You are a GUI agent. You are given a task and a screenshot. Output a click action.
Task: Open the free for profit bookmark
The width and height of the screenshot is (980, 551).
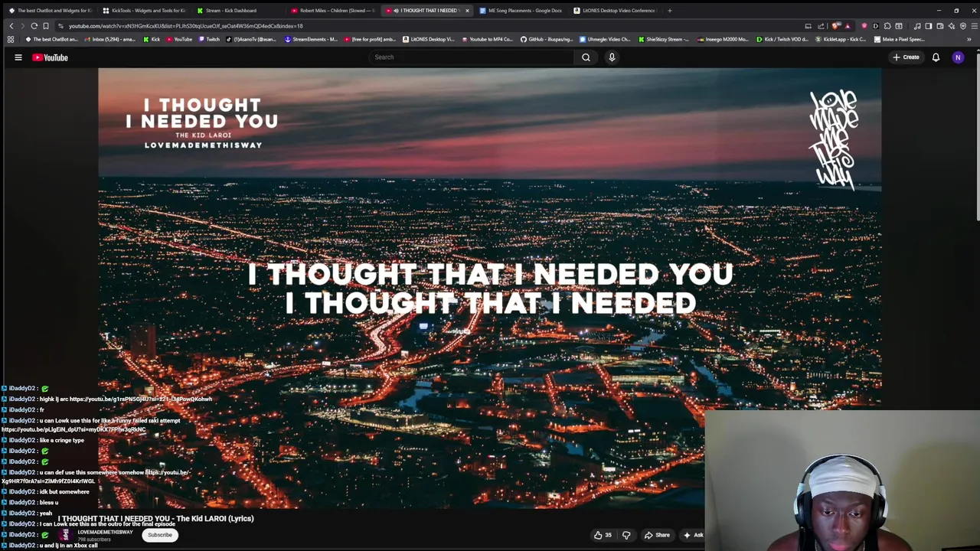(x=370, y=39)
